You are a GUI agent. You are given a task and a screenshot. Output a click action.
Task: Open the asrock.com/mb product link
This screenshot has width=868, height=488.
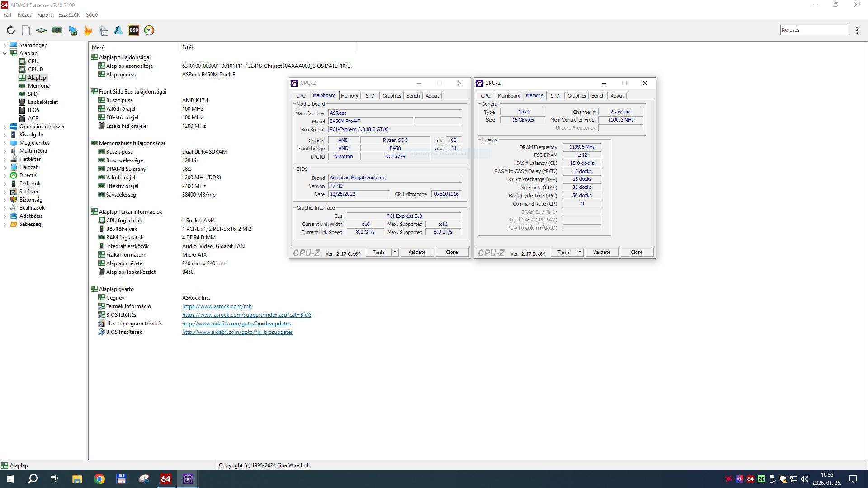tap(217, 306)
